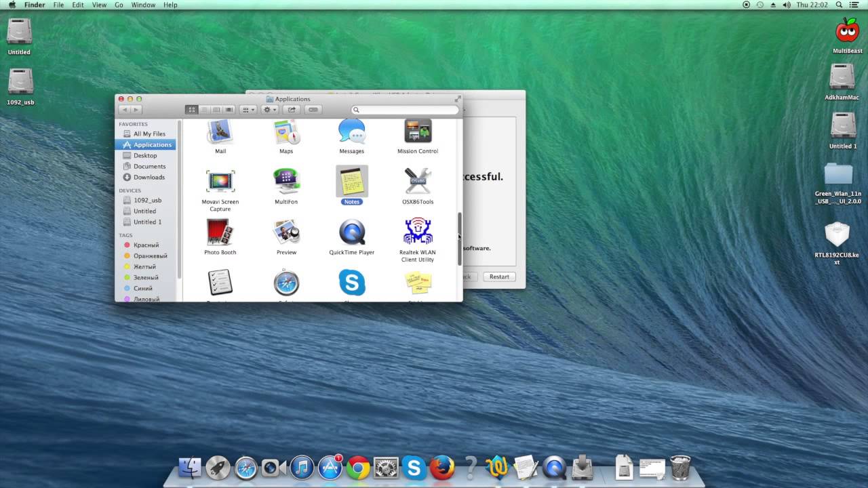Switch Finder to icon view
Screen dimensions: 868x488
point(191,110)
